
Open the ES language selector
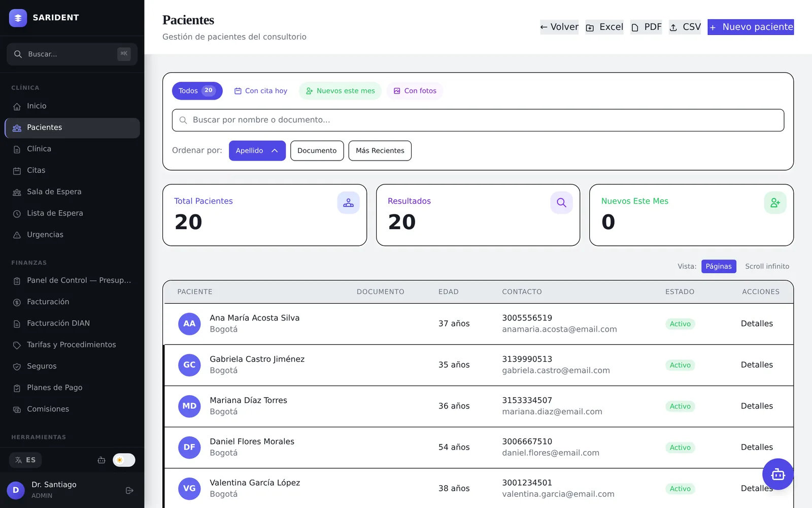[x=25, y=460]
